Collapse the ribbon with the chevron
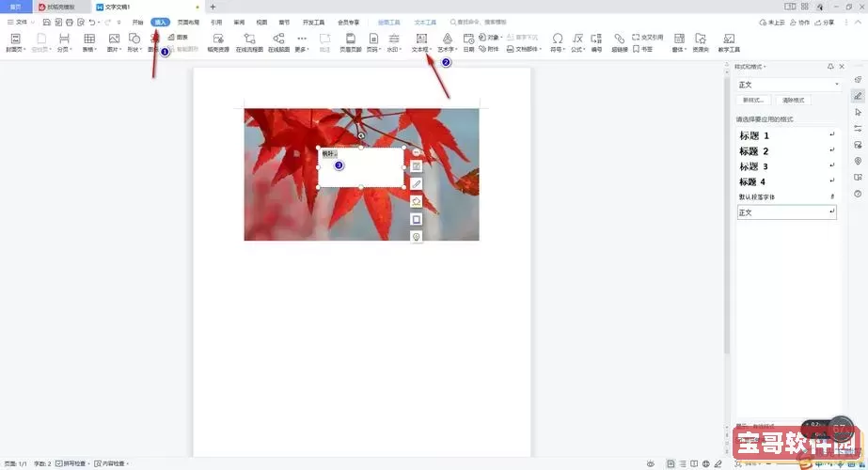This screenshot has width=868, height=470. [859, 23]
